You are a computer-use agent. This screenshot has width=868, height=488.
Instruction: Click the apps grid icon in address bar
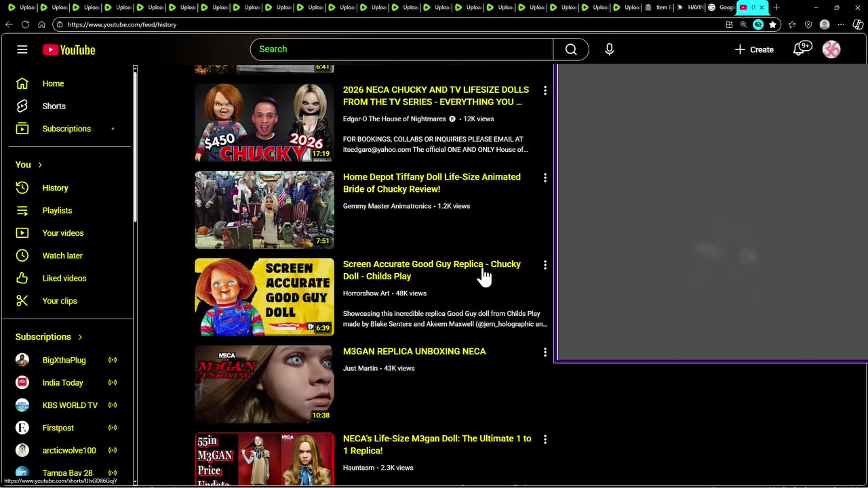click(729, 24)
